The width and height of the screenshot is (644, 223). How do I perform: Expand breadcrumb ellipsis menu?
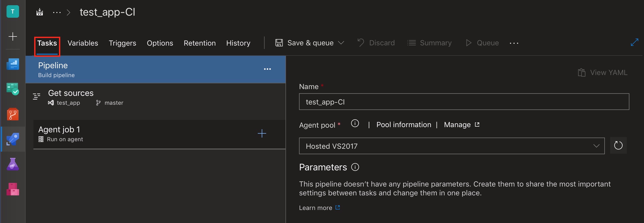pos(57,12)
